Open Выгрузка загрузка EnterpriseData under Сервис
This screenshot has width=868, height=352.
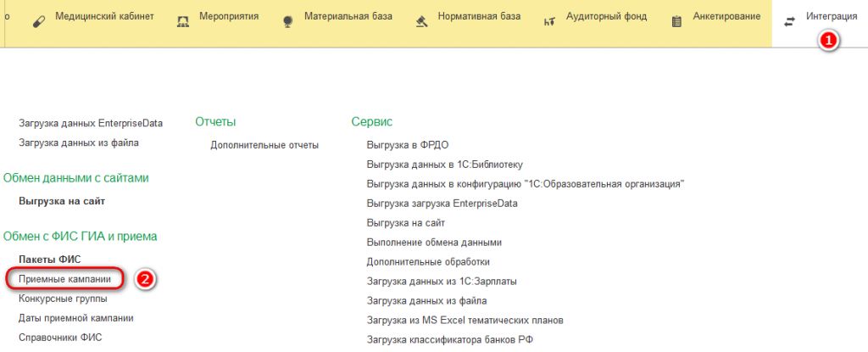pos(442,204)
